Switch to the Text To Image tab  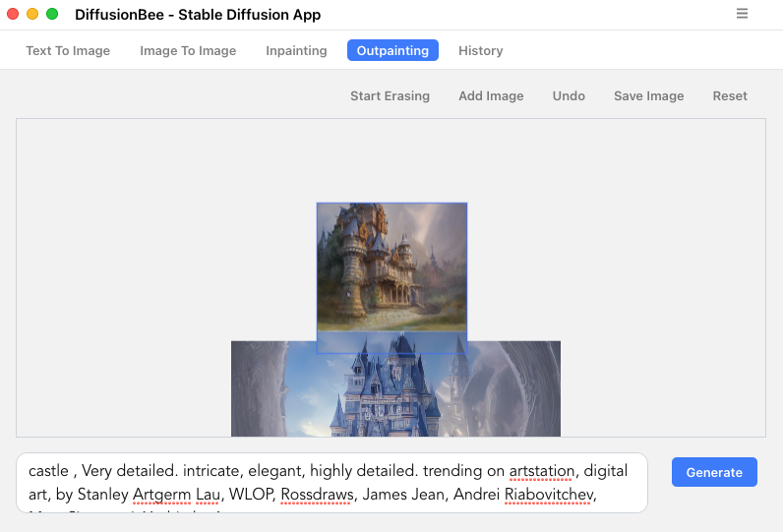click(x=68, y=50)
